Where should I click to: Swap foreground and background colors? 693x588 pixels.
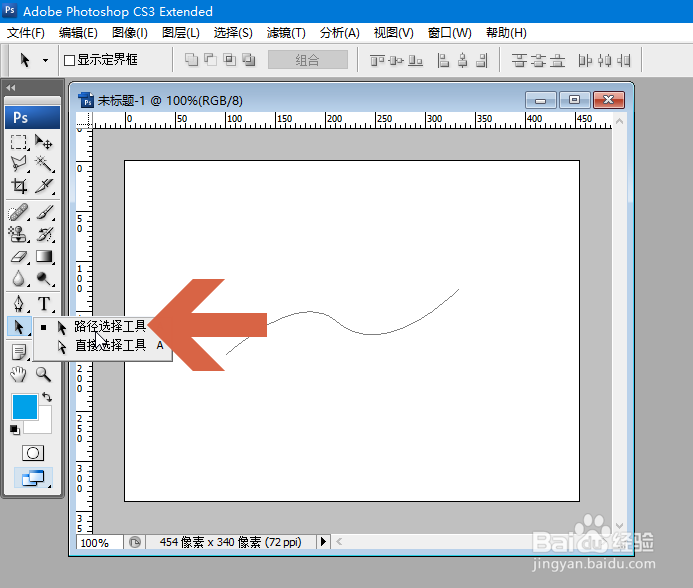click(47, 397)
